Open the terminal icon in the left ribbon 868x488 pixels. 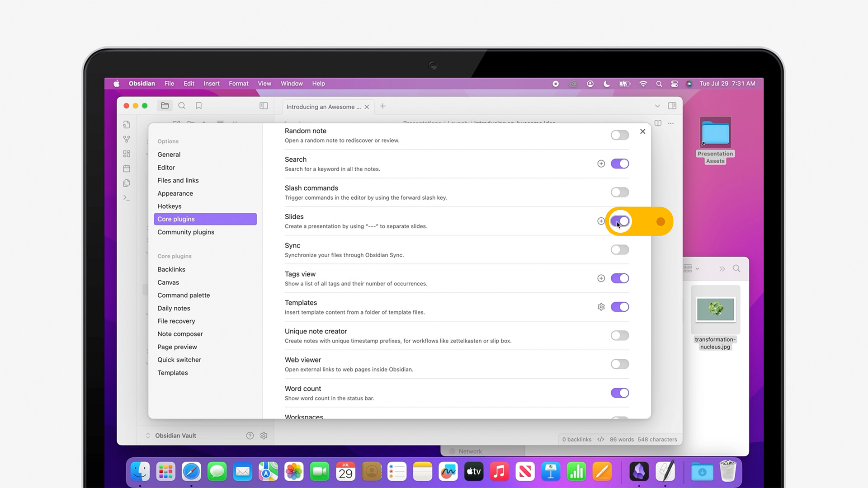(127, 197)
